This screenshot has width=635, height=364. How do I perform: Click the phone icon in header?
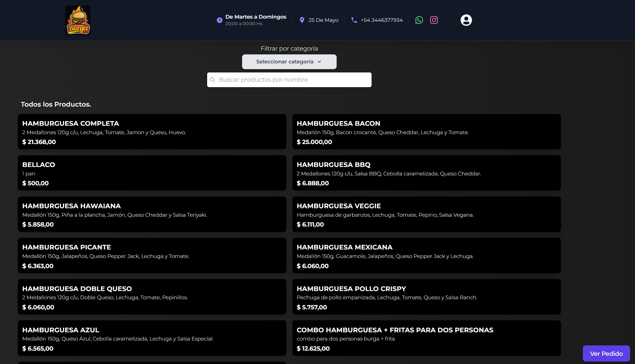click(x=354, y=20)
